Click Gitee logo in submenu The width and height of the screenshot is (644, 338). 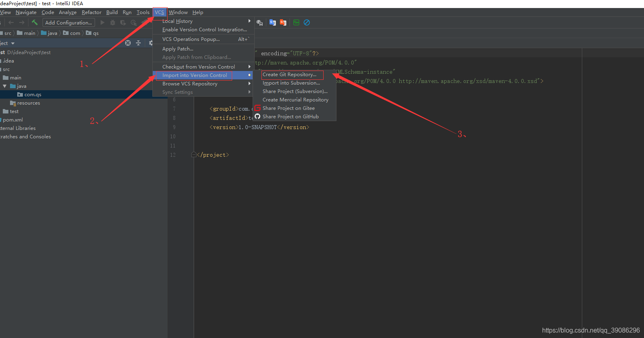(257, 108)
